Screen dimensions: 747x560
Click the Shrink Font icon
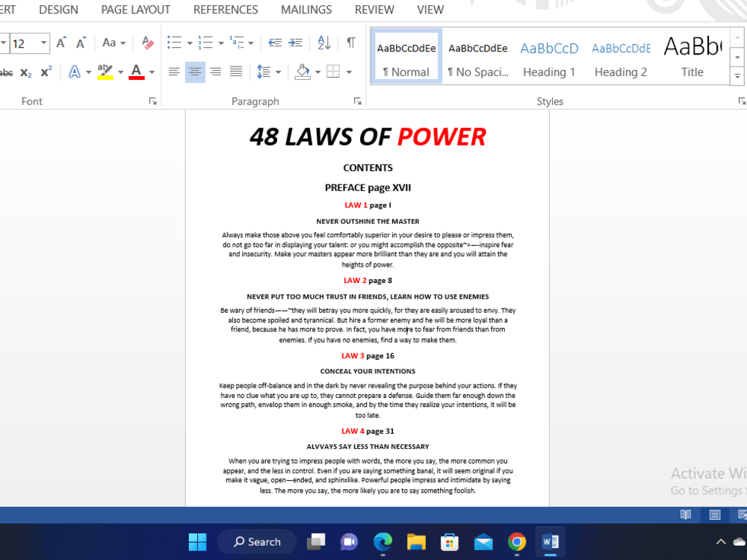coord(81,43)
